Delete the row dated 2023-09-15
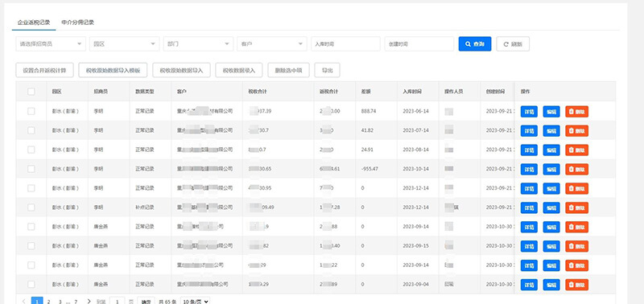644x304 pixels. click(x=576, y=247)
